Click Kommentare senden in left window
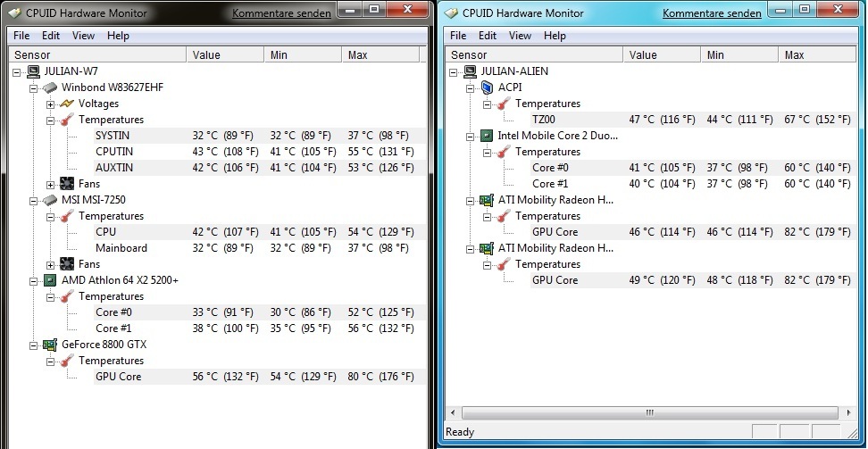The width and height of the screenshot is (868, 449). (282, 13)
